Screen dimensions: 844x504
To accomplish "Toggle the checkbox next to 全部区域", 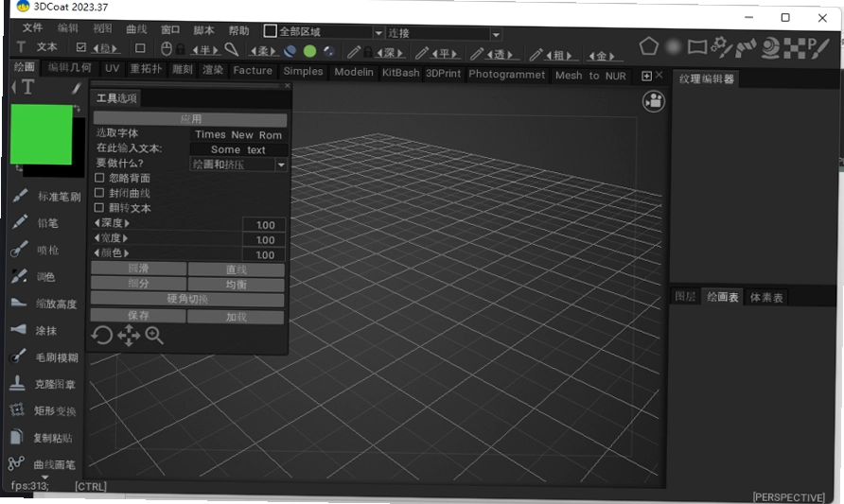I will tap(270, 30).
